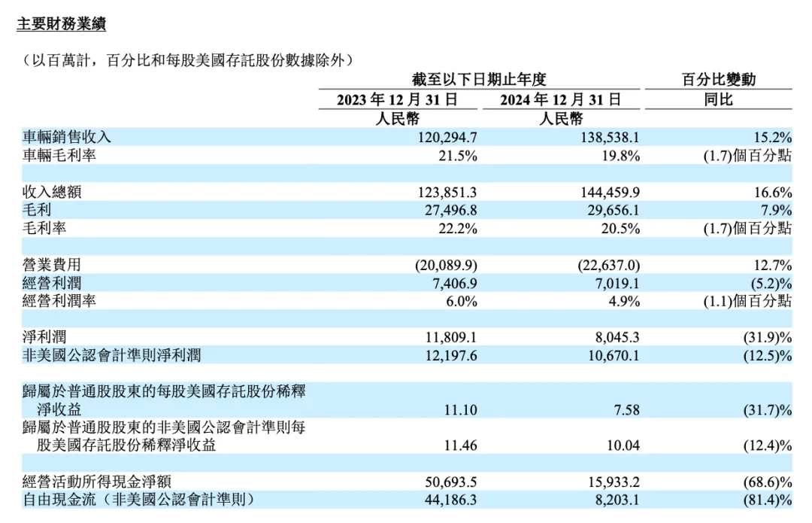This screenshot has width=812, height=523.
Task: Click the 非美國公認會計準則淨利潤 row label
Action: (x=111, y=355)
